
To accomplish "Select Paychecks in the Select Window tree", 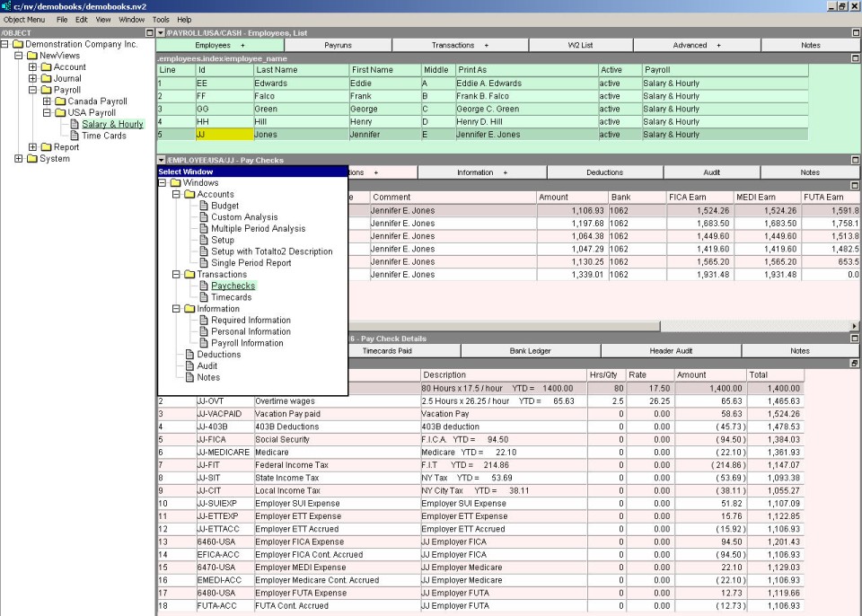I will click(233, 286).
